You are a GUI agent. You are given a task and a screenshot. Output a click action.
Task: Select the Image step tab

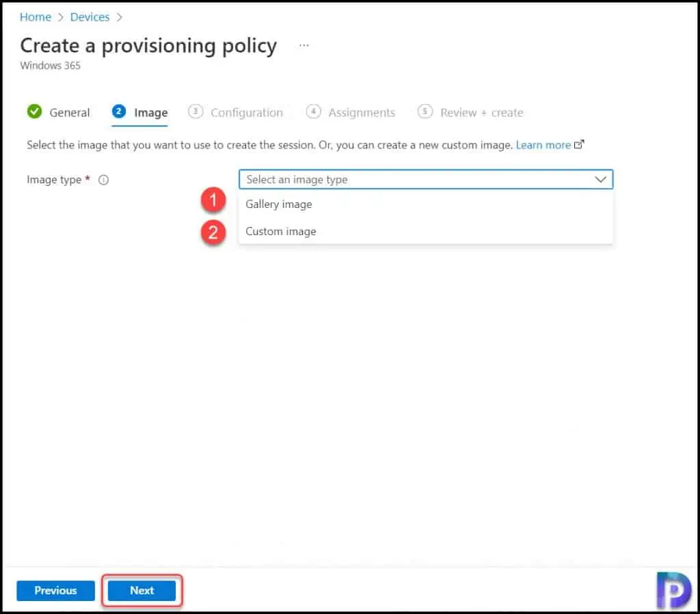click(139, 112)
